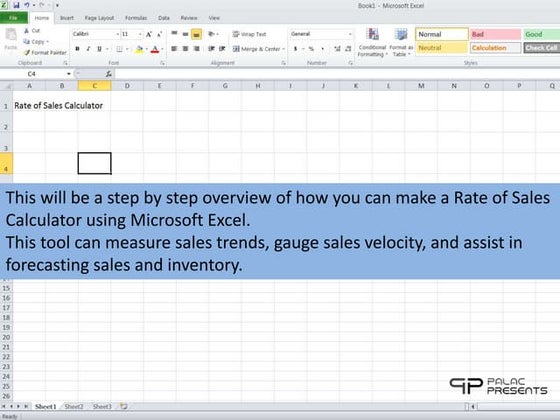Toggle italic formatting

(x=88, y=49)
